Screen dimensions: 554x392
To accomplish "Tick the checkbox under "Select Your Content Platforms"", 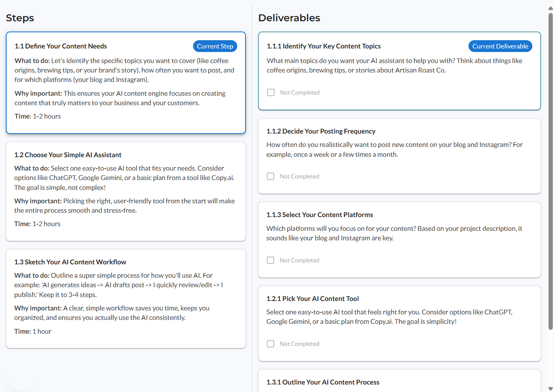I will click(x=271, y=260).
